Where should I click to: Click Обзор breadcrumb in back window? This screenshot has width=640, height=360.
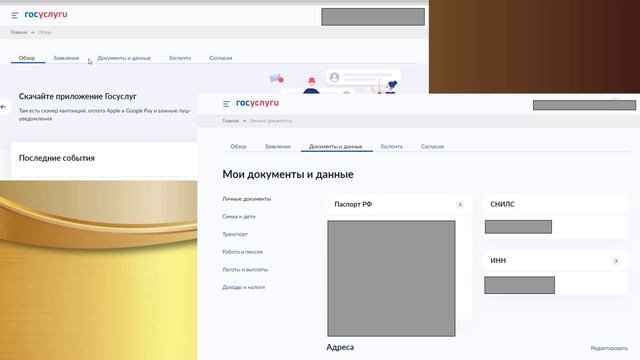click(44, 32)
